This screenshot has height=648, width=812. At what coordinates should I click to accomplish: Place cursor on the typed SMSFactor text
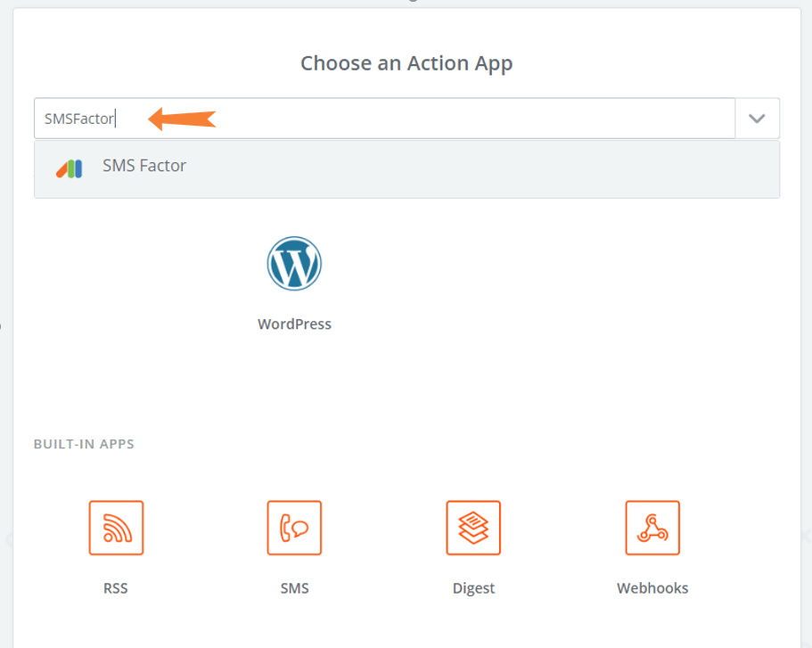78,119
